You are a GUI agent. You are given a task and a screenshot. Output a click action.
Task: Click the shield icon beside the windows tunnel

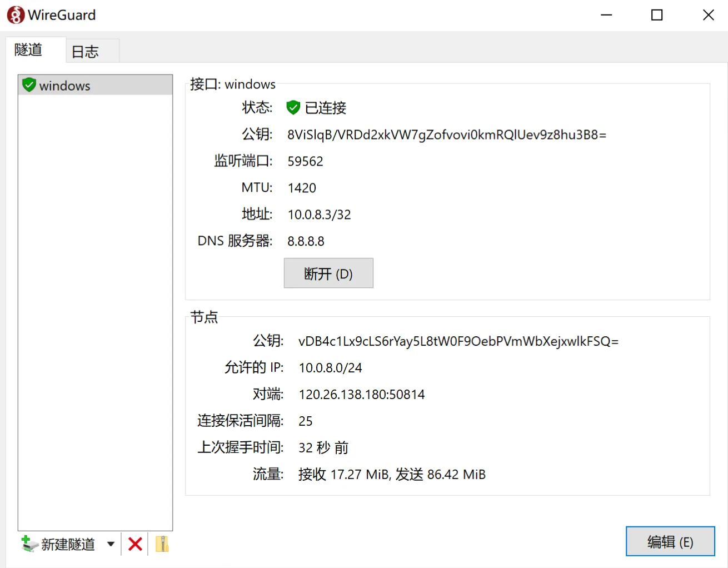[29, 85]
